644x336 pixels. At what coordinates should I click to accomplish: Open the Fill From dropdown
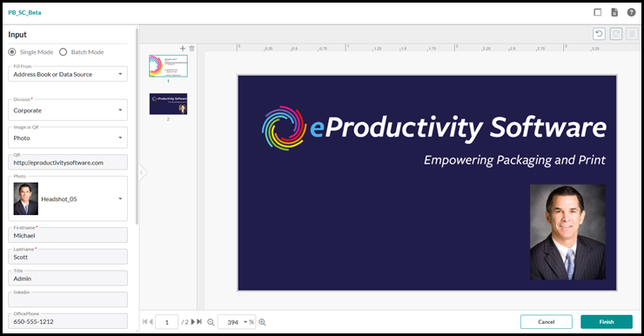pyautogui.click(x=68, y=74)
